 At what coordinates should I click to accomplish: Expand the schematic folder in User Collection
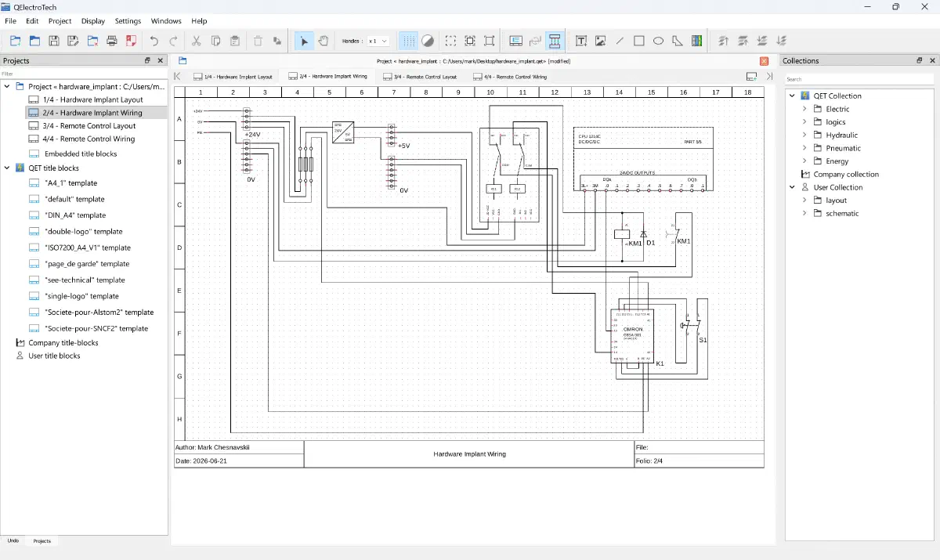pyautogui.click(x=804, y=213)
